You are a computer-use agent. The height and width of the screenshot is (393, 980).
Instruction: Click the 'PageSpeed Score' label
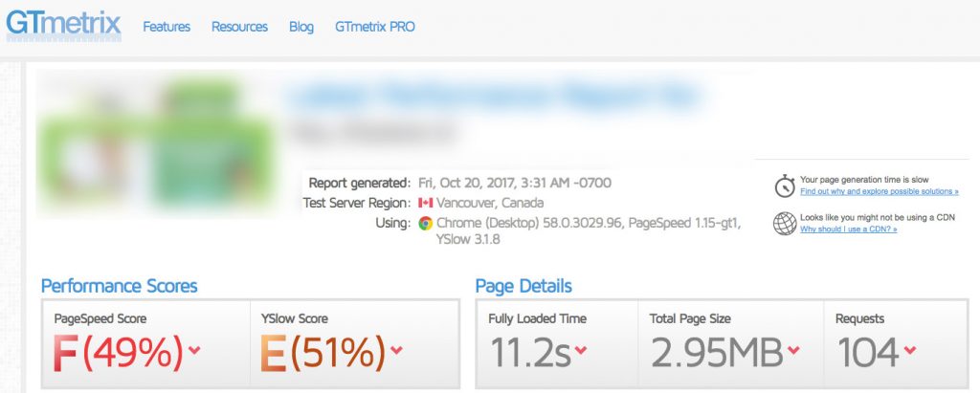[100, 318]
